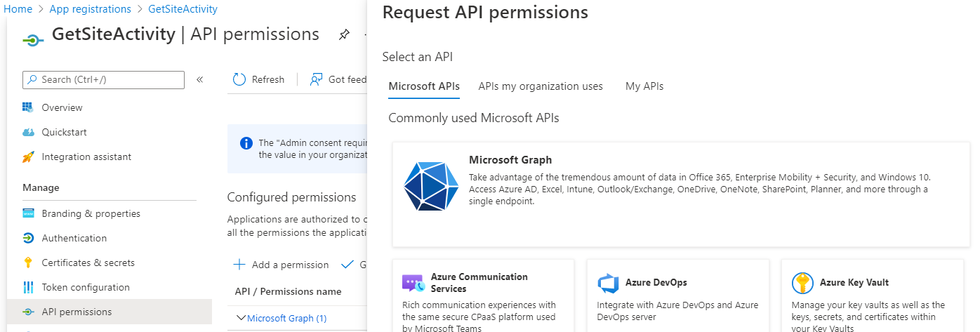This screenshot has height=332, width=980.
Task: Click the Token configuration icon
Action: click(28, 287)
